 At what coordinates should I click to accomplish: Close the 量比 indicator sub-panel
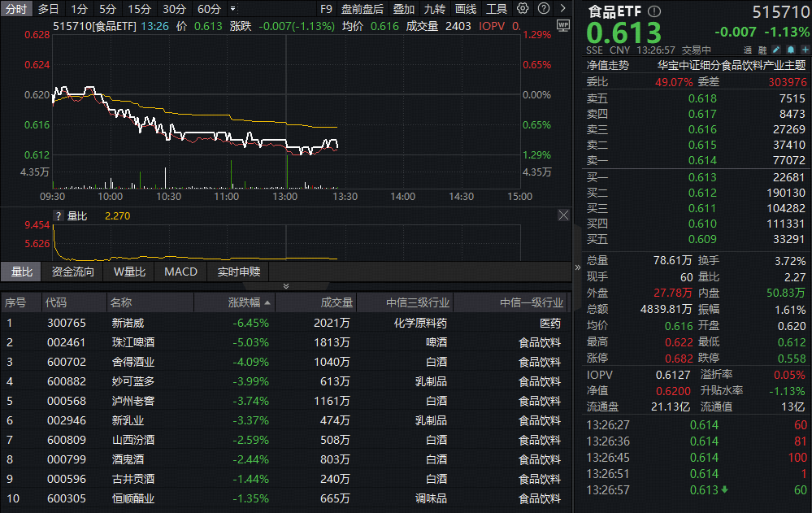click(563, 215)
